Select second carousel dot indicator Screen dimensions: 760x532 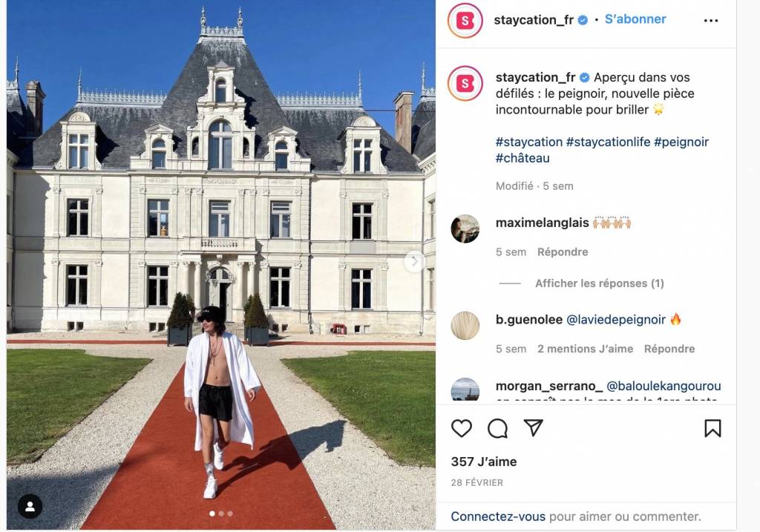point(221,513)
